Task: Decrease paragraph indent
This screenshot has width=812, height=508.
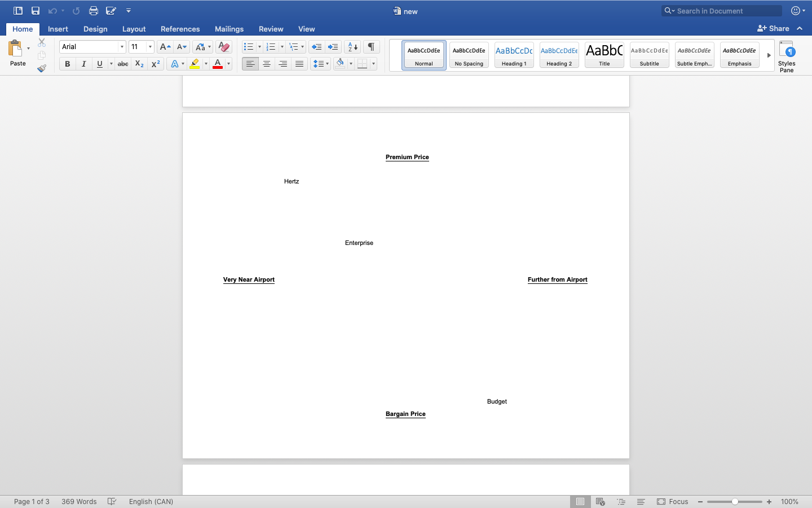Action: 317,47
